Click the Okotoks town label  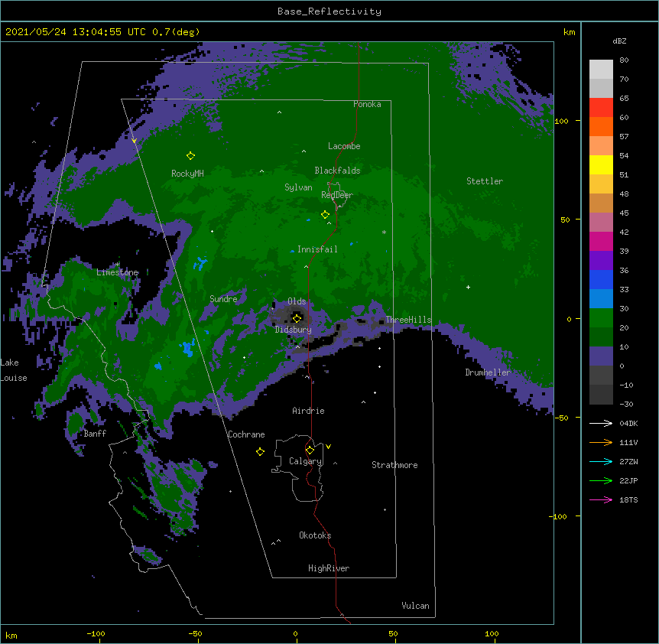click(x=315, y=535)
